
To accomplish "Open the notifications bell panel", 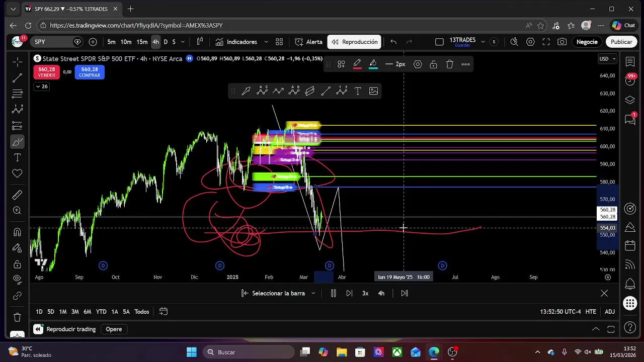I will (x=630, y=284).
